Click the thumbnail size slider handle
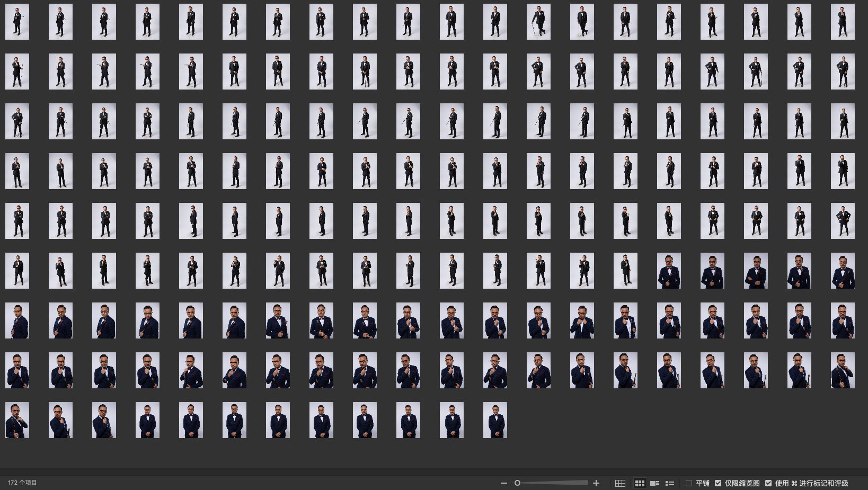 tap(517, 483)
